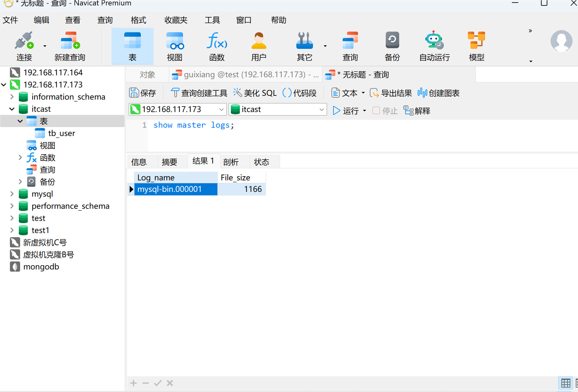Viewport: 578px width, 392px height.
Task: Switch to the guixiang @test query tab
Action: 246,75
